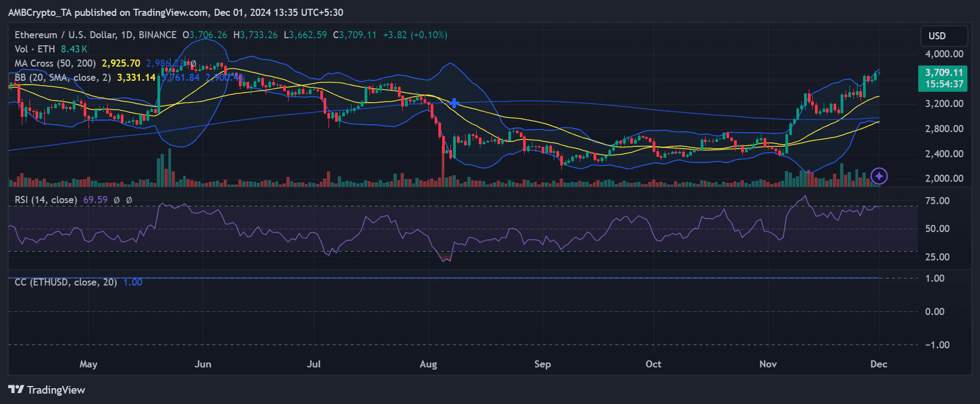Click the yellow 2,925.70 MA value

121,63
